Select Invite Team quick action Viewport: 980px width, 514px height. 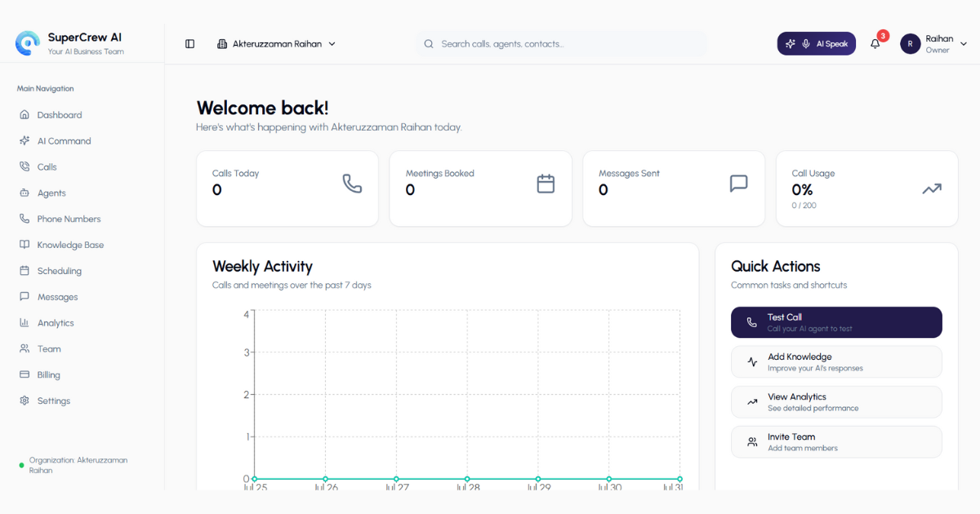coord(836,442)
